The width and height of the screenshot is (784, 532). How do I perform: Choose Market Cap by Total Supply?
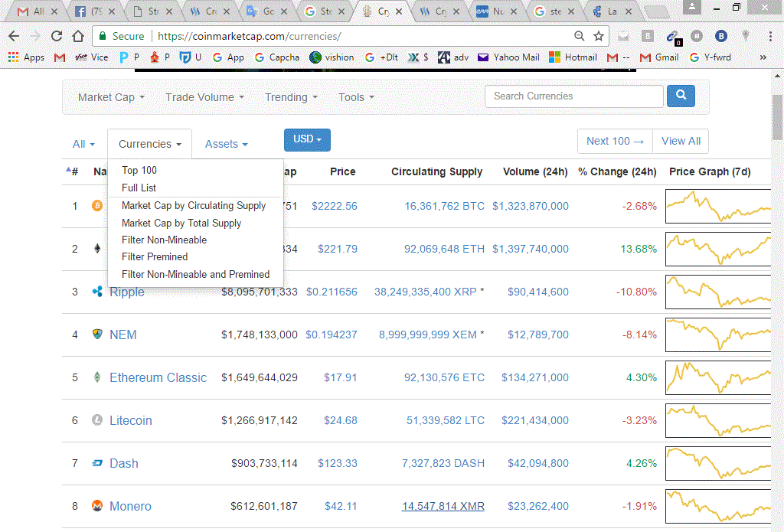click(x=181, y=223)
